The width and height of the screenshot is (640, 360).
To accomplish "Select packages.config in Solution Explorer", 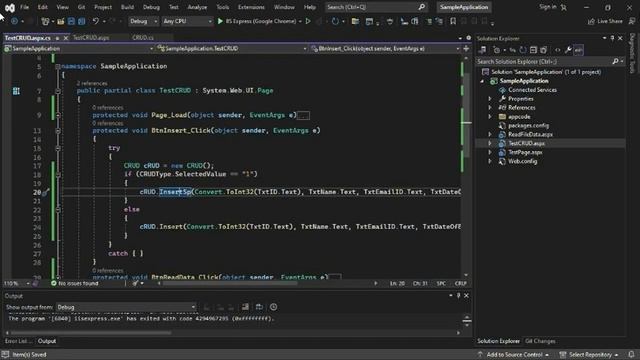I will click(x=528, y=126).
